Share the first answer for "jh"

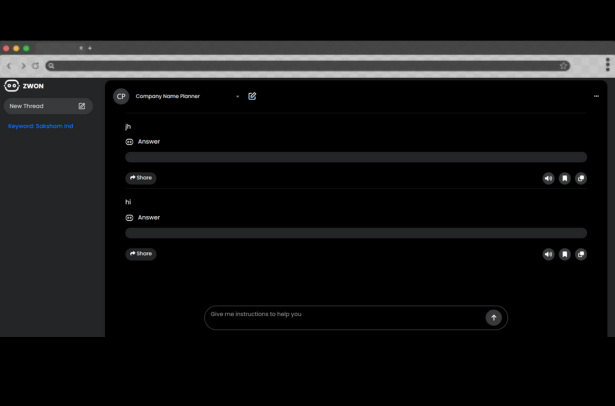coord(141,178)
